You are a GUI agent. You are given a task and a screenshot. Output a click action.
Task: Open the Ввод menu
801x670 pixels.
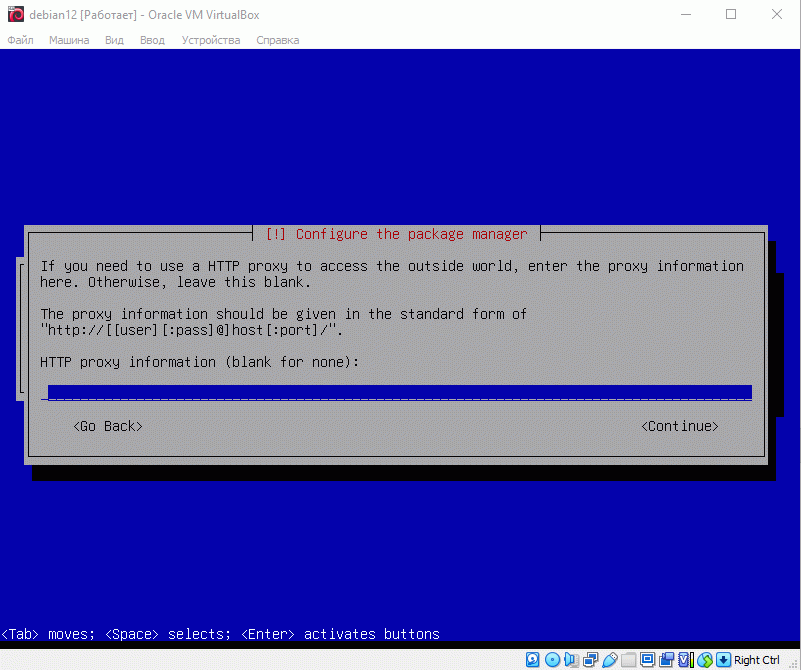(152, 40)
